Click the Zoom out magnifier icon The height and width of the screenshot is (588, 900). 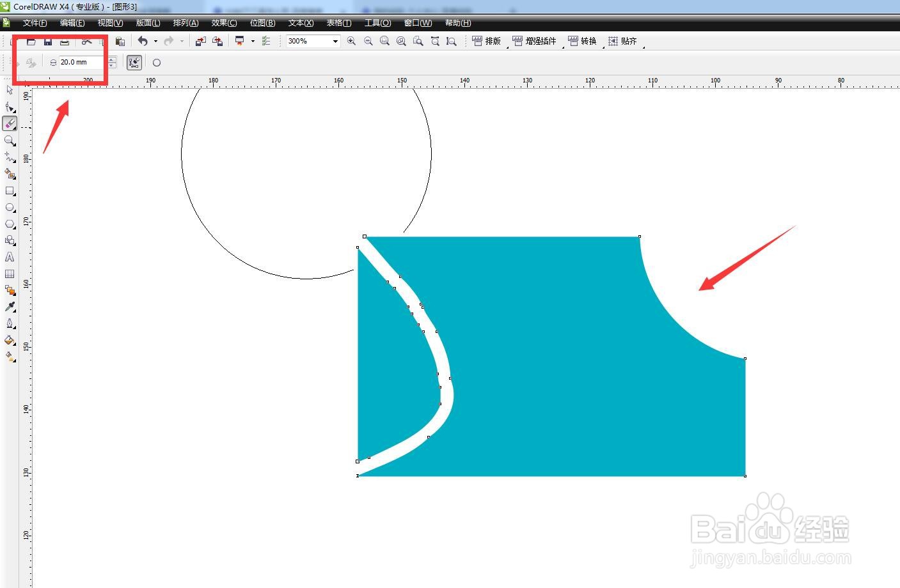click(x=368, y=41)
